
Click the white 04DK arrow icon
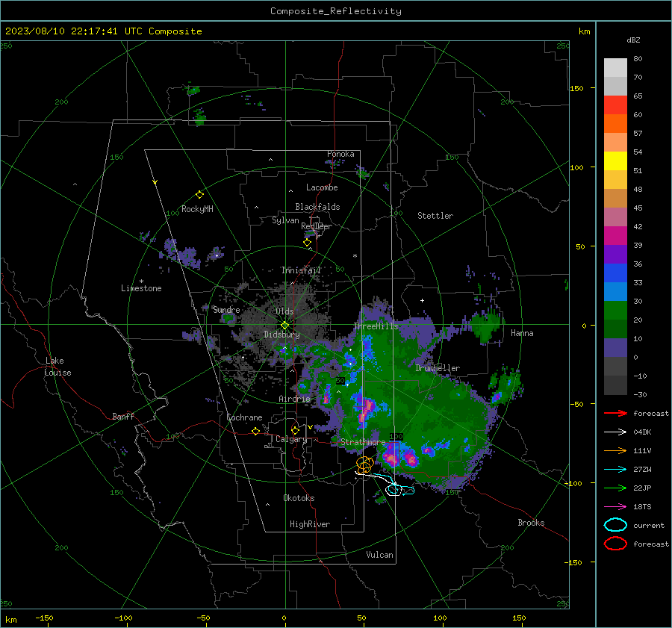click(615, 432)
